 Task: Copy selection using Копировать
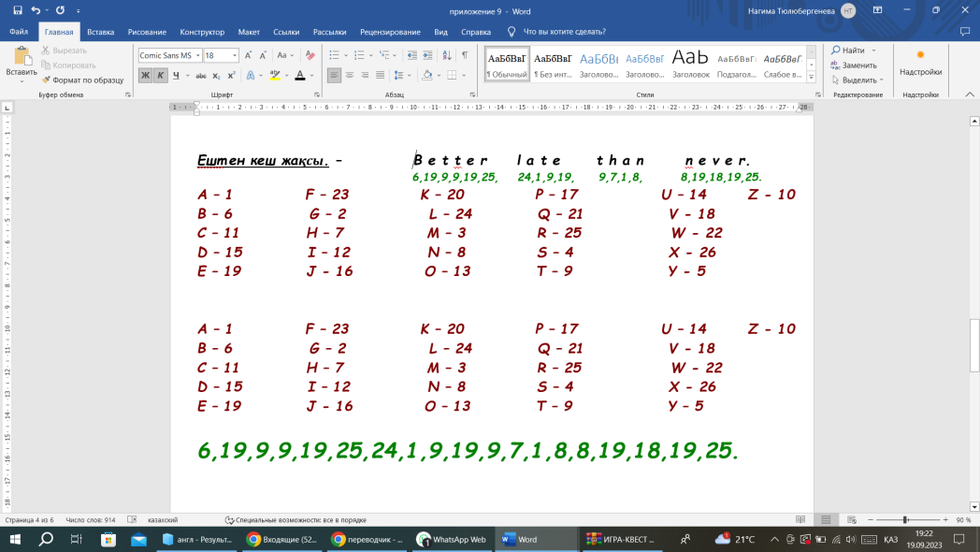68,65
